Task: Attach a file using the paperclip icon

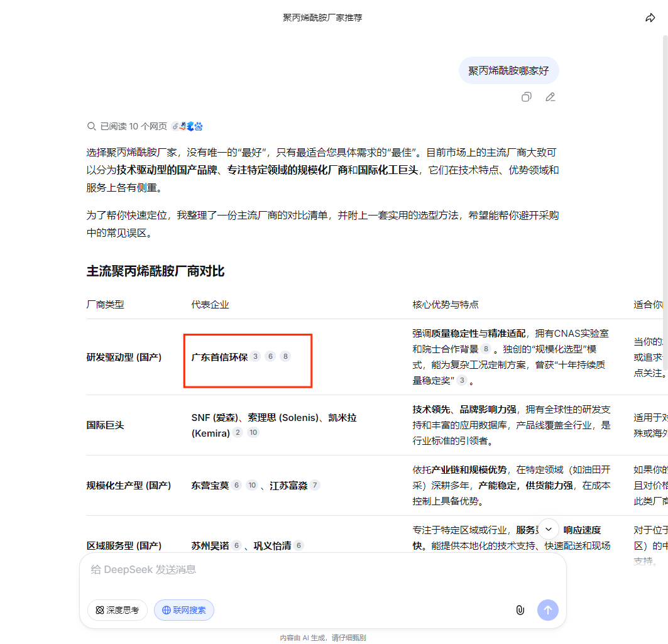Action: click(520, 609)
